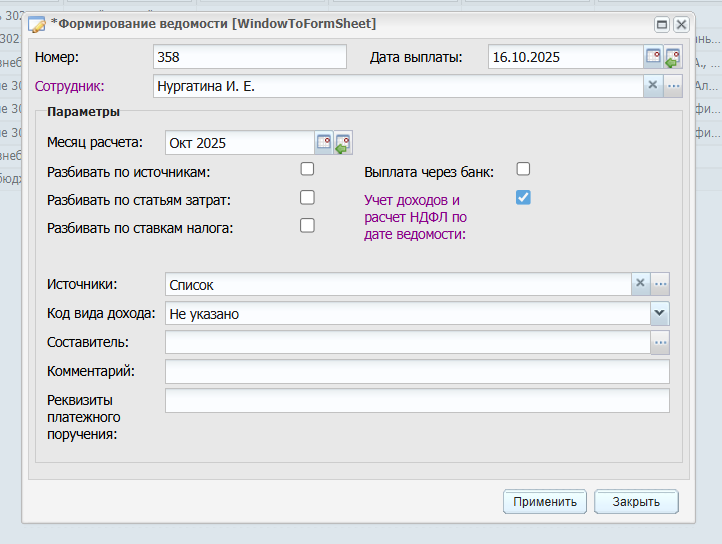Open Источники selection ellipsis button
The image size is (722, 544).
[660, 283]
